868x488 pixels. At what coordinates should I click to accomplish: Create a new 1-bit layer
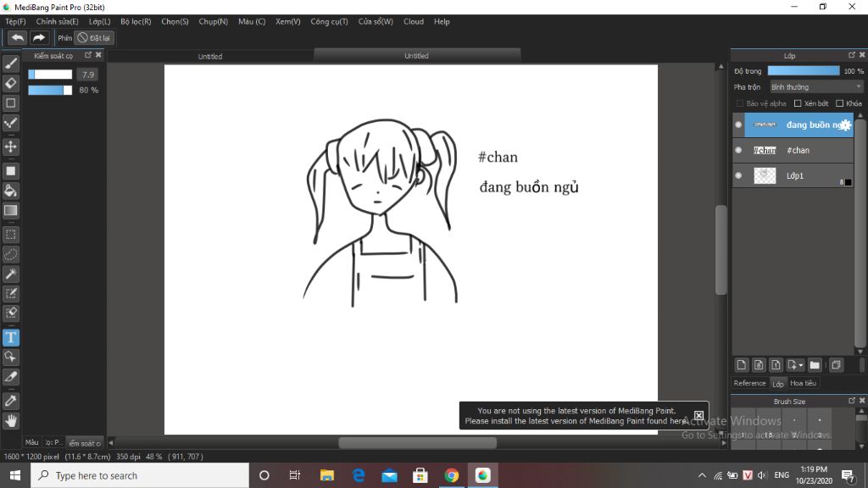pos(776,364)
